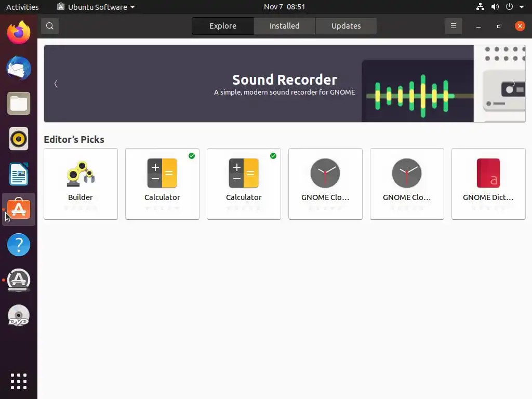Open the Updates tab
The image size is (532, 399).
(x=345, y=26)
